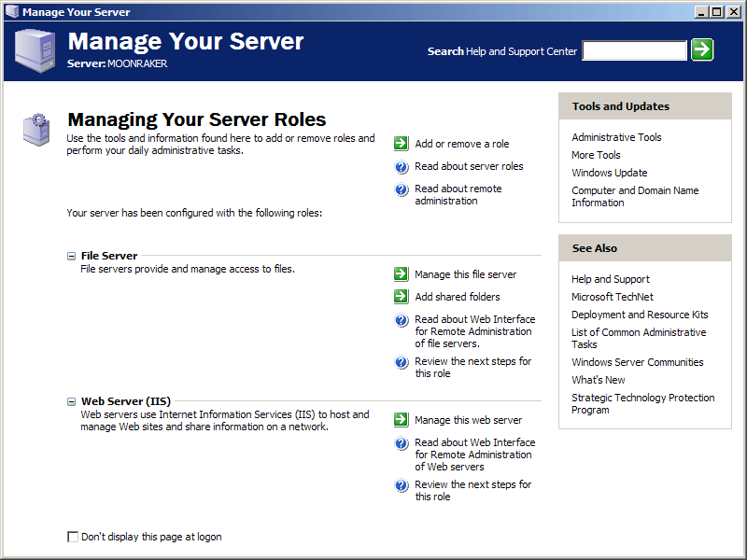The image size is (747, 560).
Task: Collapse the Web Server (IIS) role section
Action: click(71, 402)
